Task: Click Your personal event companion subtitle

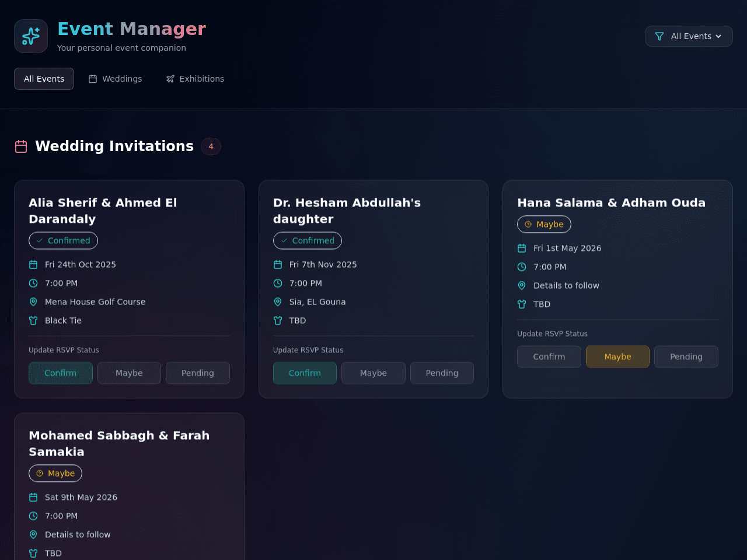Action: point(121,48)
